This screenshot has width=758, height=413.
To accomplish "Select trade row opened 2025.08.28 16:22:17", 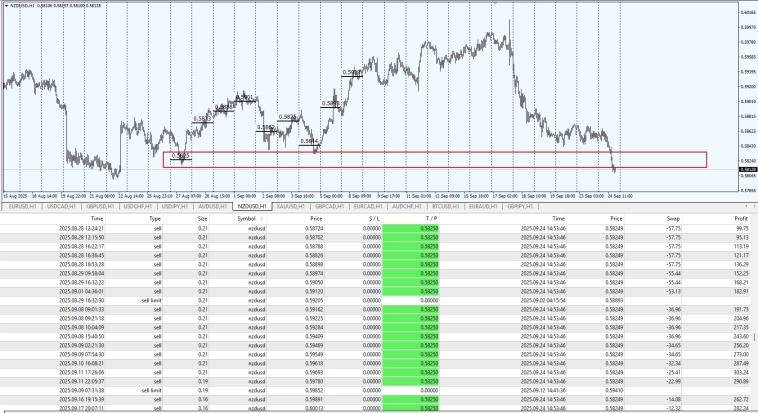I will (x=375, y=246).
